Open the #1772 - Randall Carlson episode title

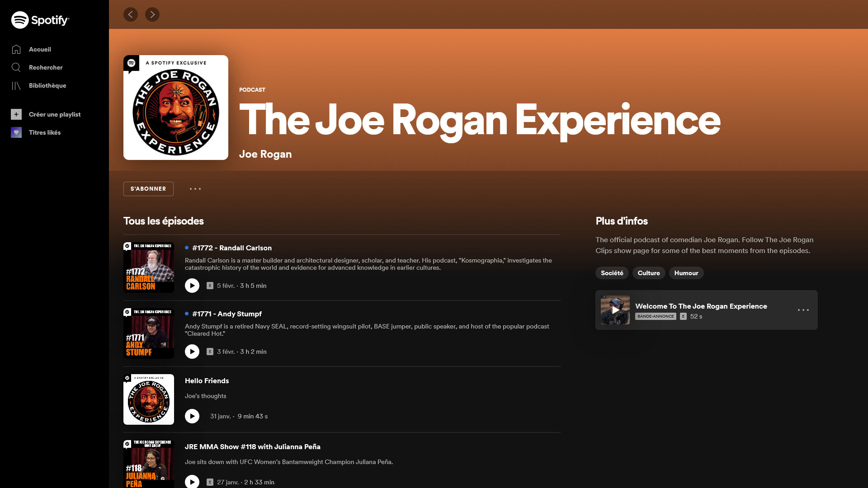232,248
